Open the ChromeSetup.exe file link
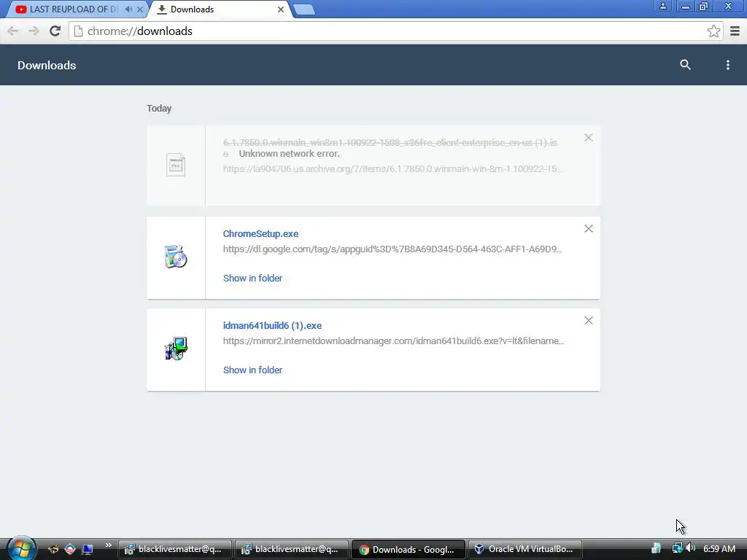747x560 pixels. tap(260, 234)
